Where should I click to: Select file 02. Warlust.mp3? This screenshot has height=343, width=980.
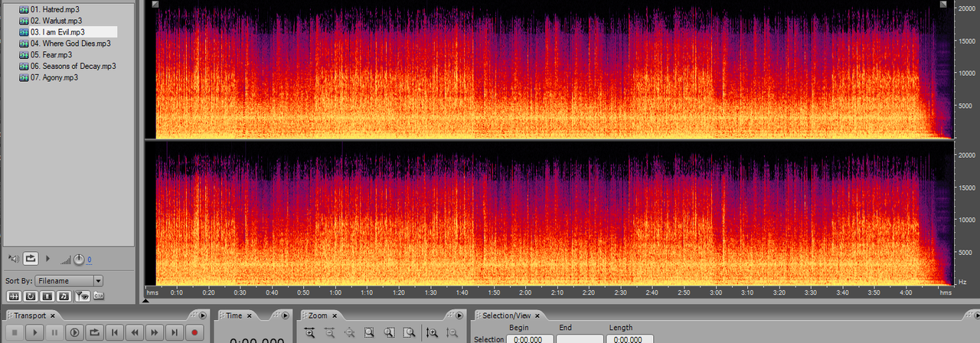click(x=56, y=21)
